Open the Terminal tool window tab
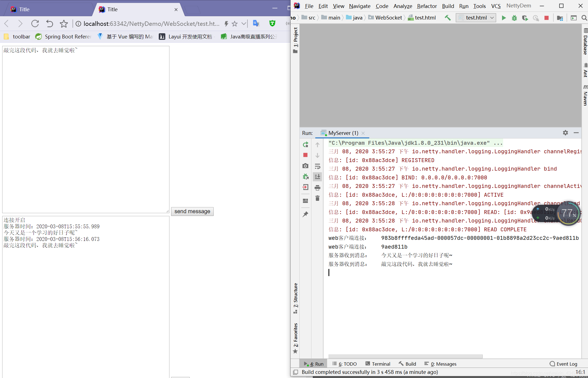 coord(378,364)
